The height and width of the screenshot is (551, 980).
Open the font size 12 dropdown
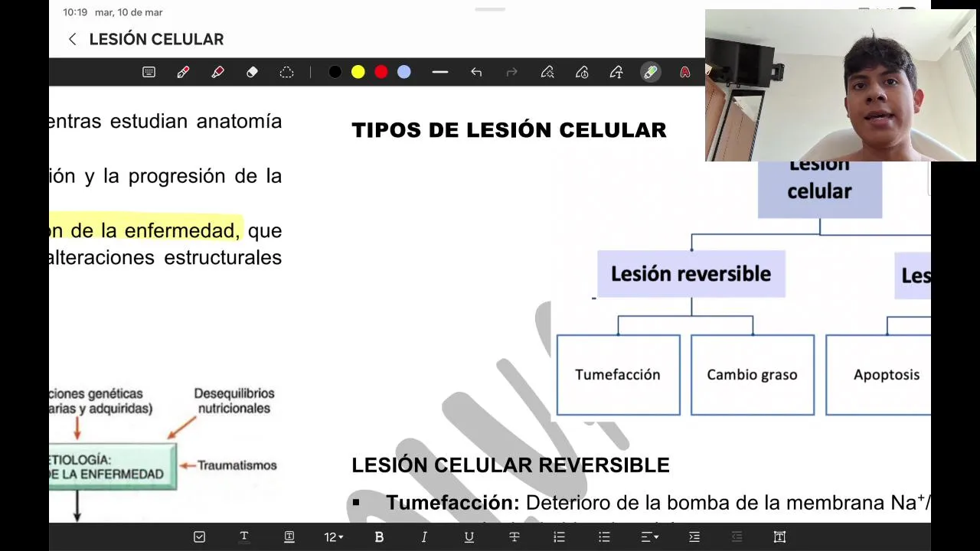tap(333, 536)
